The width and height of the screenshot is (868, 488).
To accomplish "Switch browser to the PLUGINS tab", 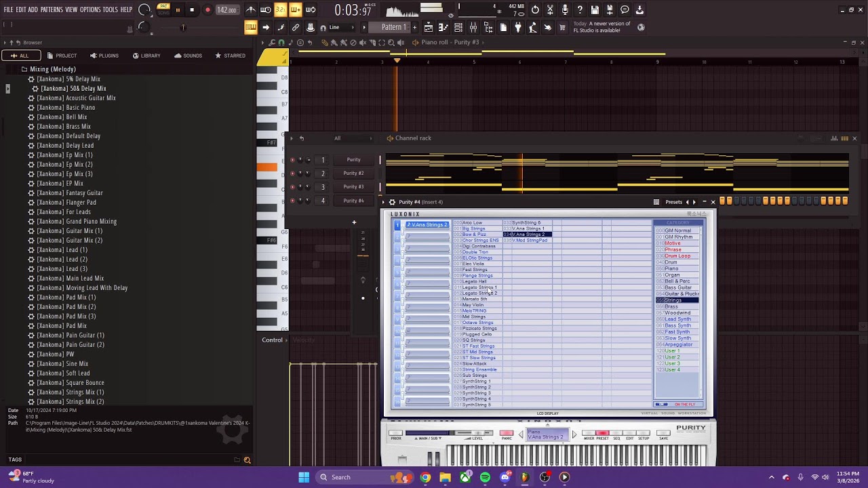I will click(104, 56).
